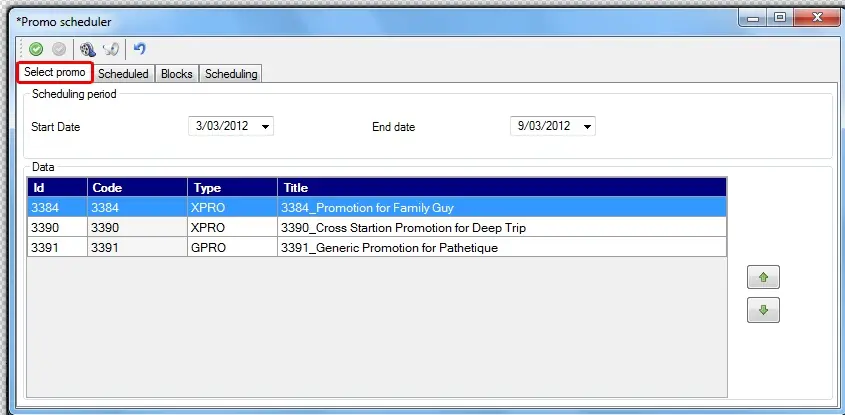The image size is (845, 415).
Task: Switch to the Select promo tab
Action: 55,73
